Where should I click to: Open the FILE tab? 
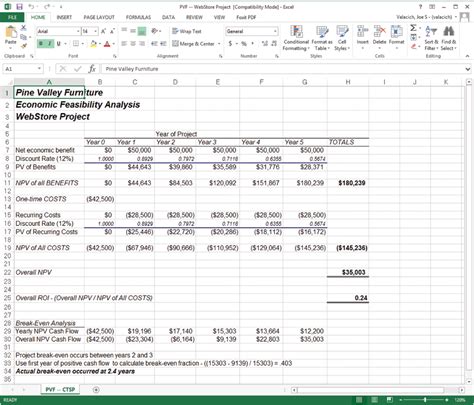(12, 17)
